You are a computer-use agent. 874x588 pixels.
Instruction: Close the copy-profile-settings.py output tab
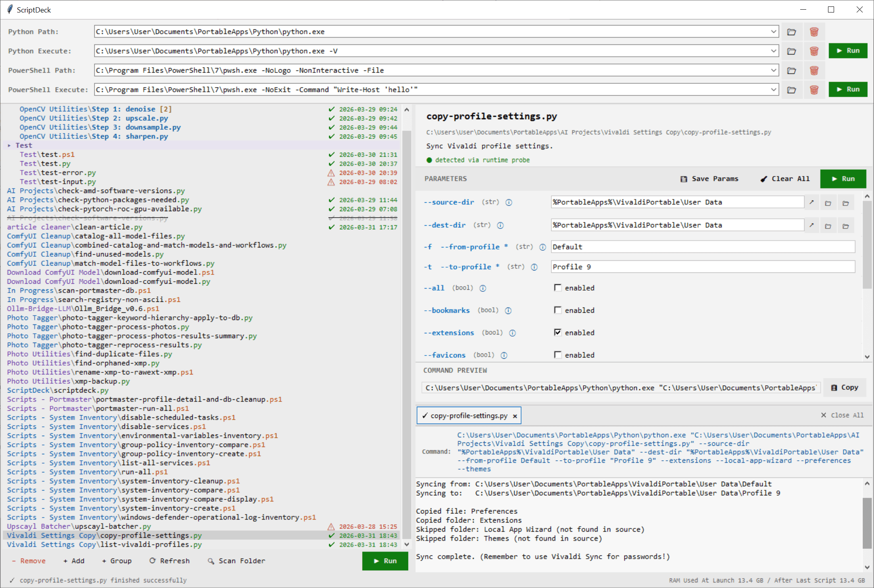[515, 416]
